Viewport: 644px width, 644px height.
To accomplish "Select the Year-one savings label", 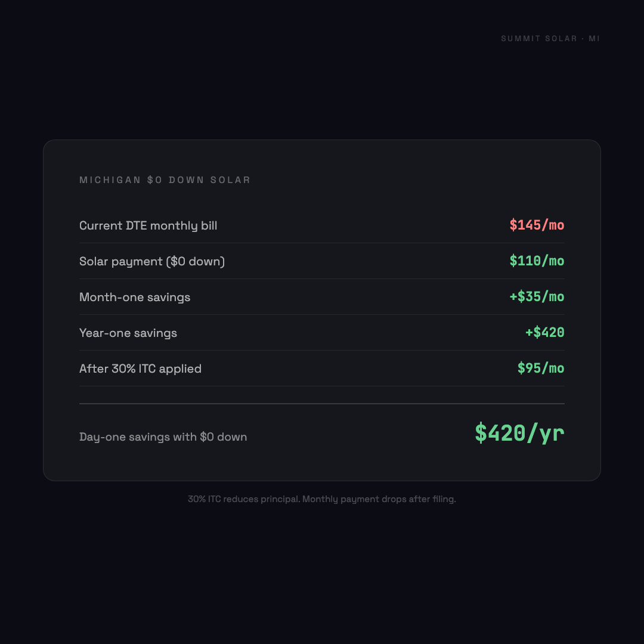I will click(128, 333).
